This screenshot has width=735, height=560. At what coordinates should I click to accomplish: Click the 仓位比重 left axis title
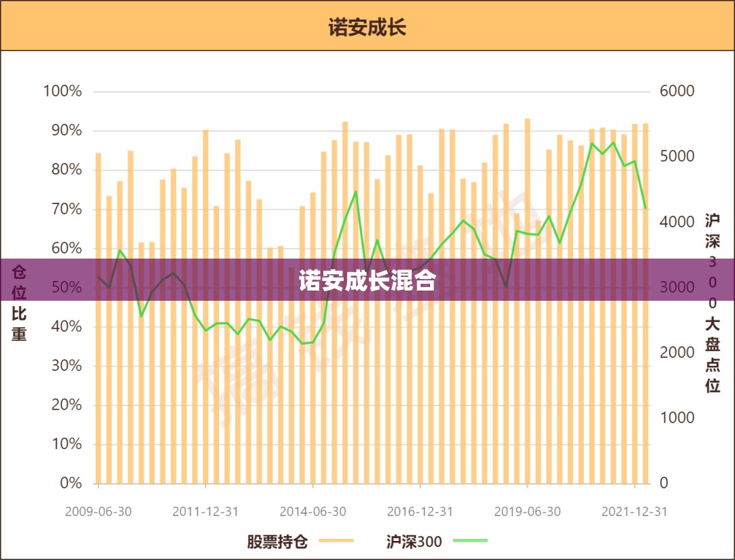19,303
